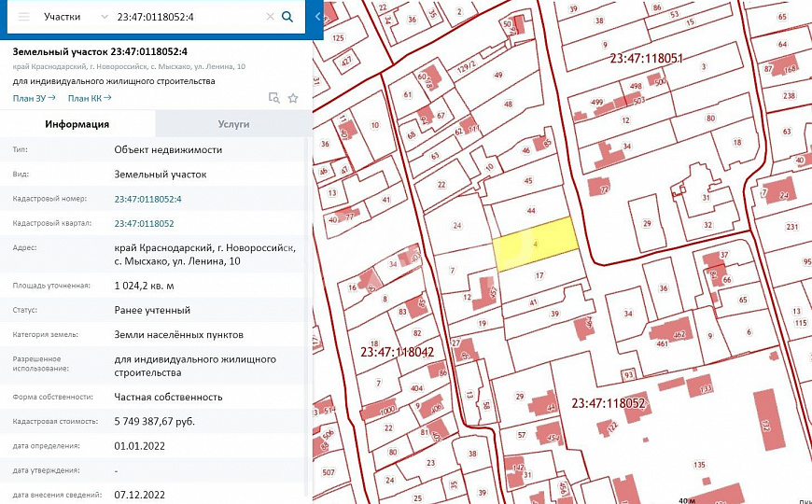Image resolution: width=812 pixels, height=504 pixels.
Task: Open the hamburger menu
Action: click(x=23, y=17)
